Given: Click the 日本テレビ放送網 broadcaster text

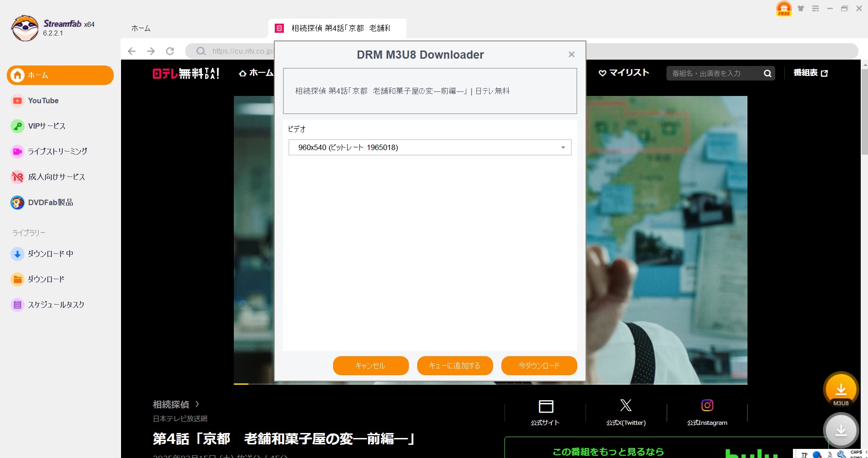Looking at the screenshot, I should 180,418.
